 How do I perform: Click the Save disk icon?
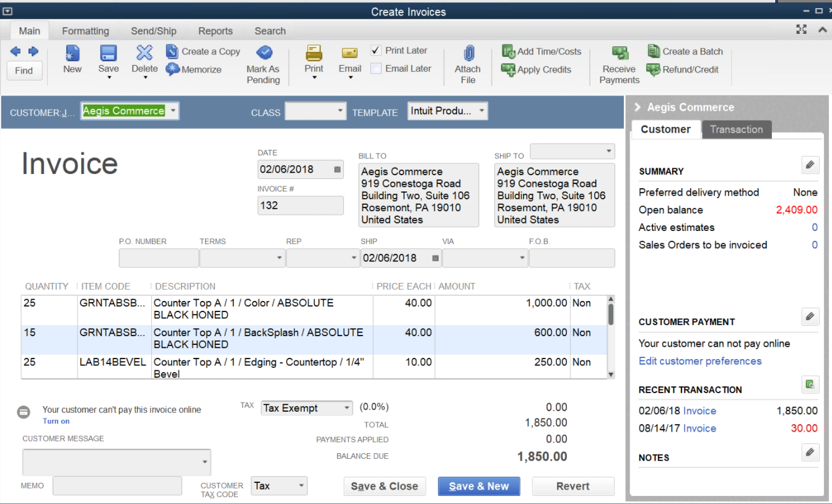108,54
